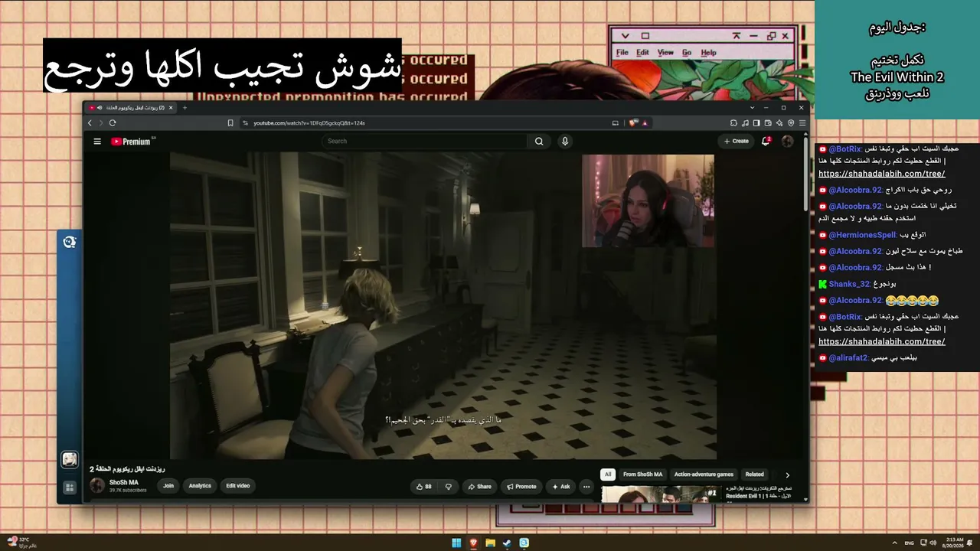Open the ShoSh MA channel avatar
Screen dimensions: 980x551
click(x=97, y=485)
